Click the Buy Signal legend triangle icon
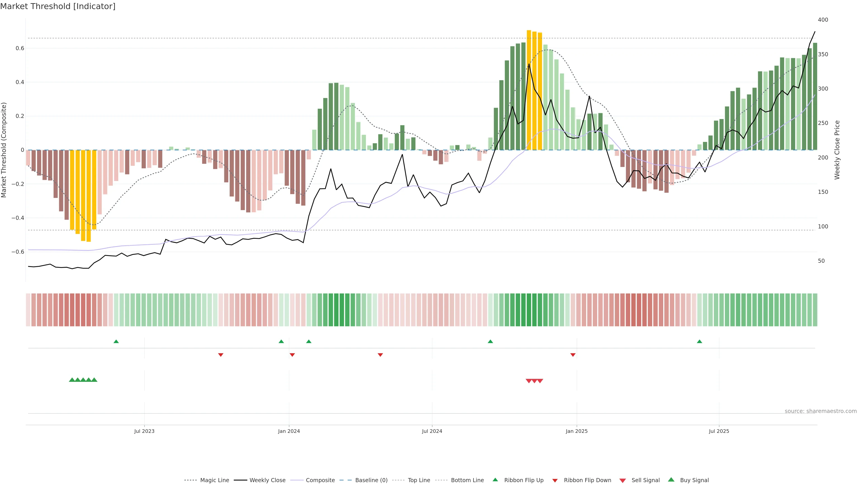This screenshot has width=868, height=488. click(671, 480)
